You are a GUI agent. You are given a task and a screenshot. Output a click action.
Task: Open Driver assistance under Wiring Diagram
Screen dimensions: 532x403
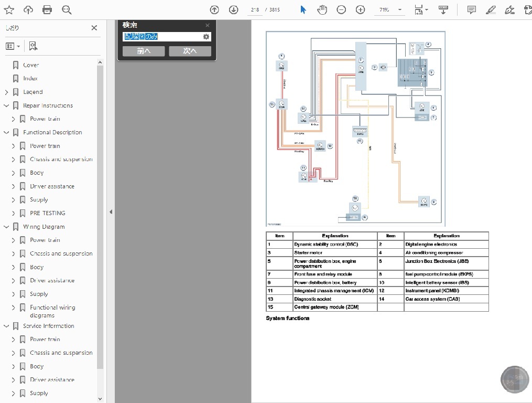52,281
